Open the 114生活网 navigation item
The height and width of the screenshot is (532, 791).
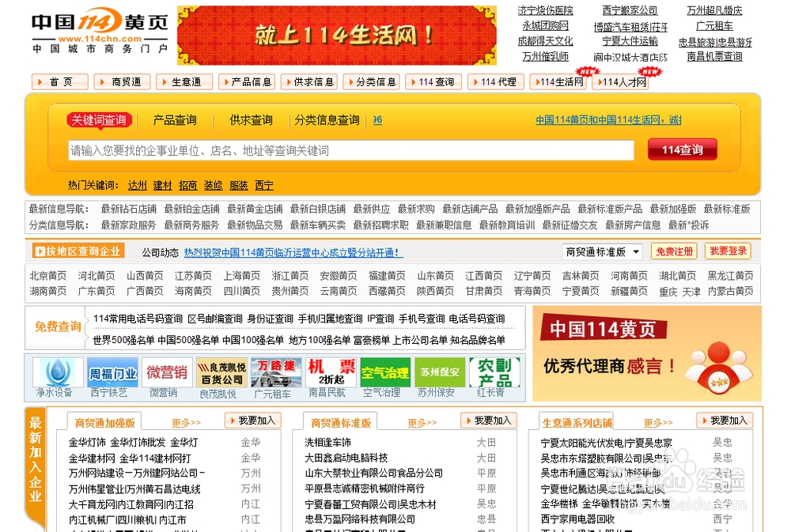558,81
